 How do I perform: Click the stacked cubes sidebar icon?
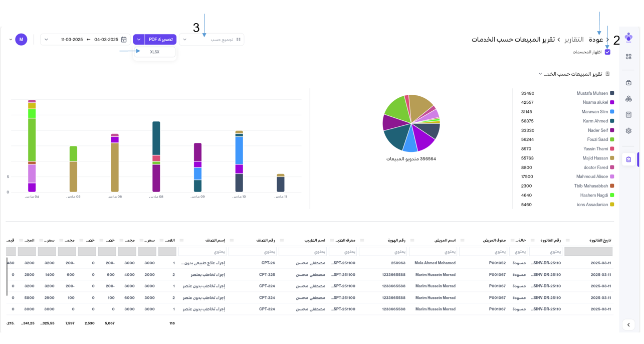[x=628, y=99]
